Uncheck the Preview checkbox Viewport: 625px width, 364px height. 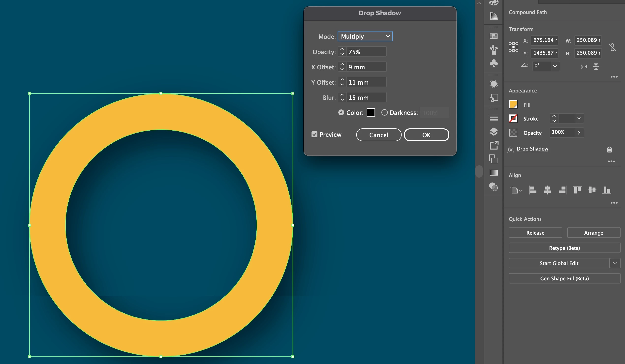[314, 134]
